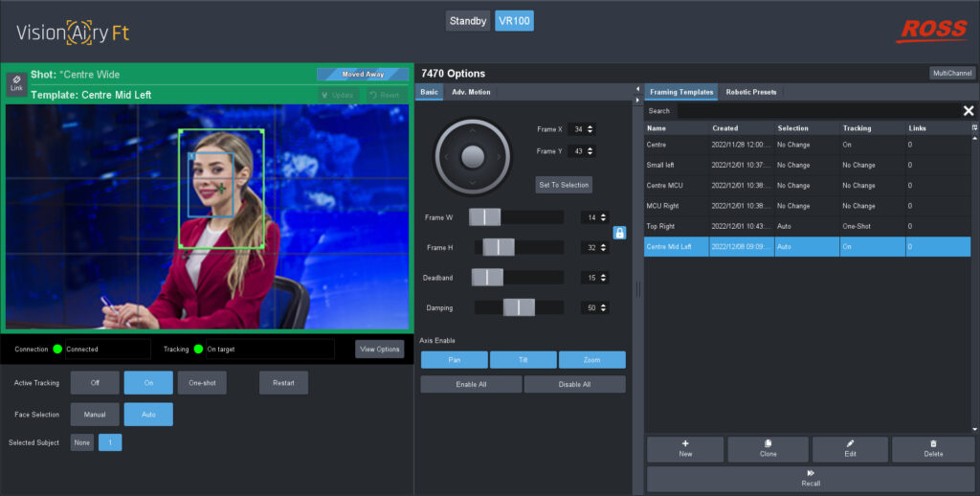Toggle the Pan axis
Image resolution: width=980 pixels, height=496 pixels.
[455, 360]
